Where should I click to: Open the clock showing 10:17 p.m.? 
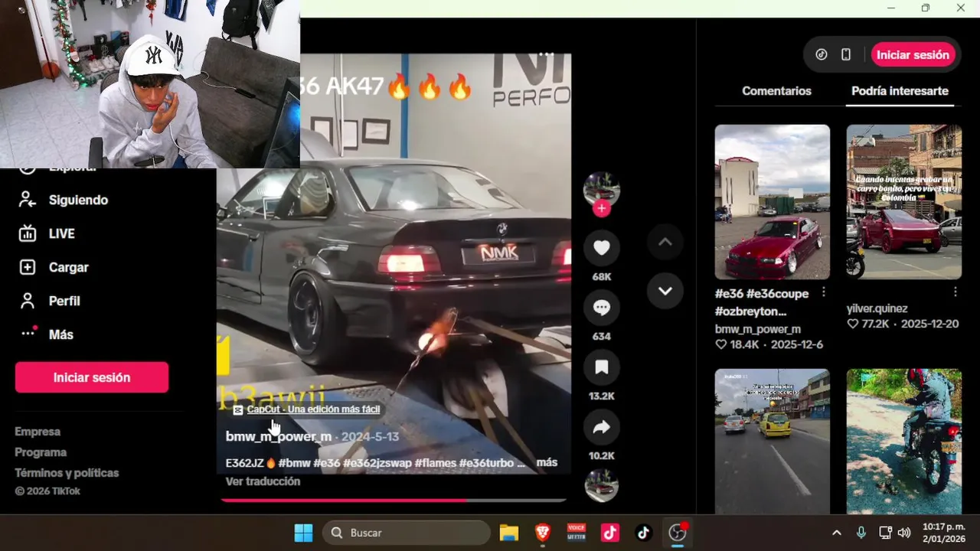pyautogui.click(x=944, y=533)
